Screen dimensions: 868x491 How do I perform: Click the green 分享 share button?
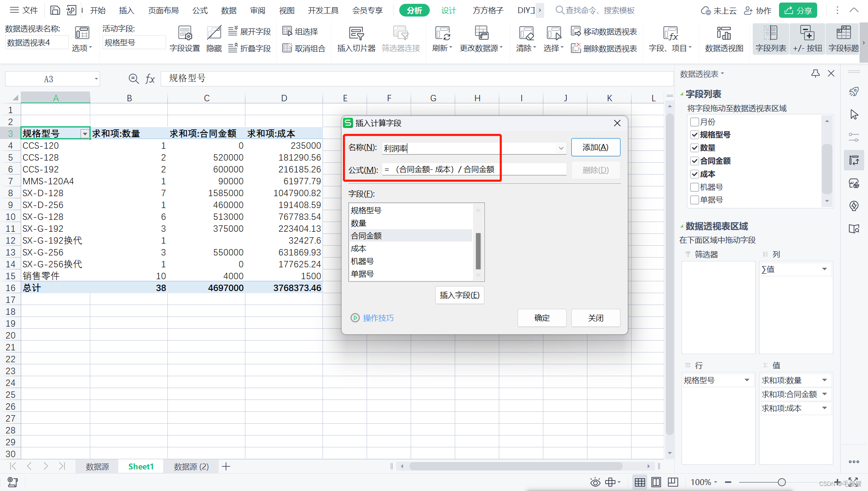coord(798,10)
